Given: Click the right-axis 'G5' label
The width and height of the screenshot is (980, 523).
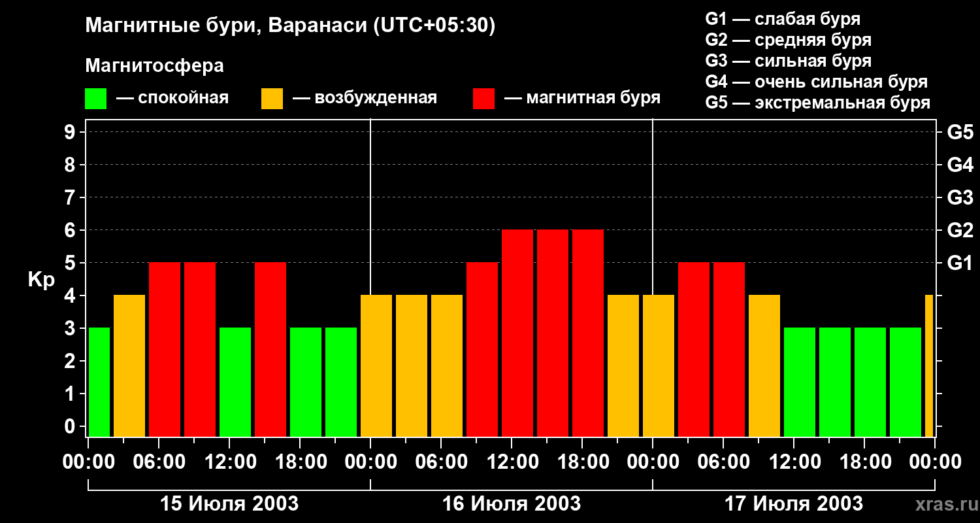Looking at the screenshot, I should (x=960, y=132).
